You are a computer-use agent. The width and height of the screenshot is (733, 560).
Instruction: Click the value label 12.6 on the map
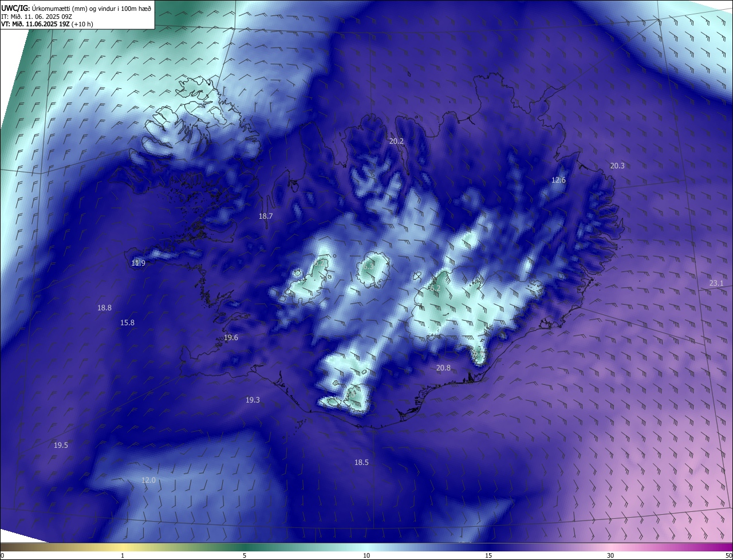tap(558, 180)
